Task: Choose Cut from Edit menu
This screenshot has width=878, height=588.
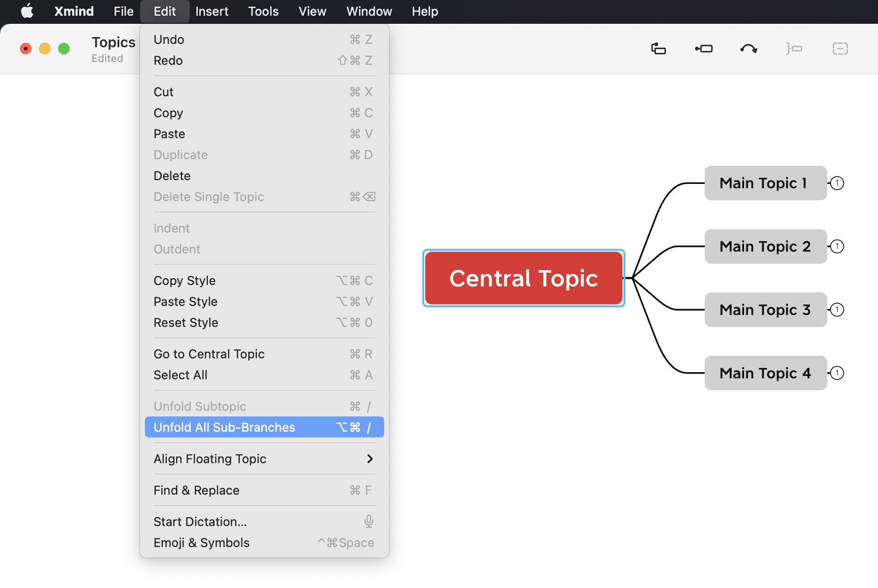Action: (264, 92)
